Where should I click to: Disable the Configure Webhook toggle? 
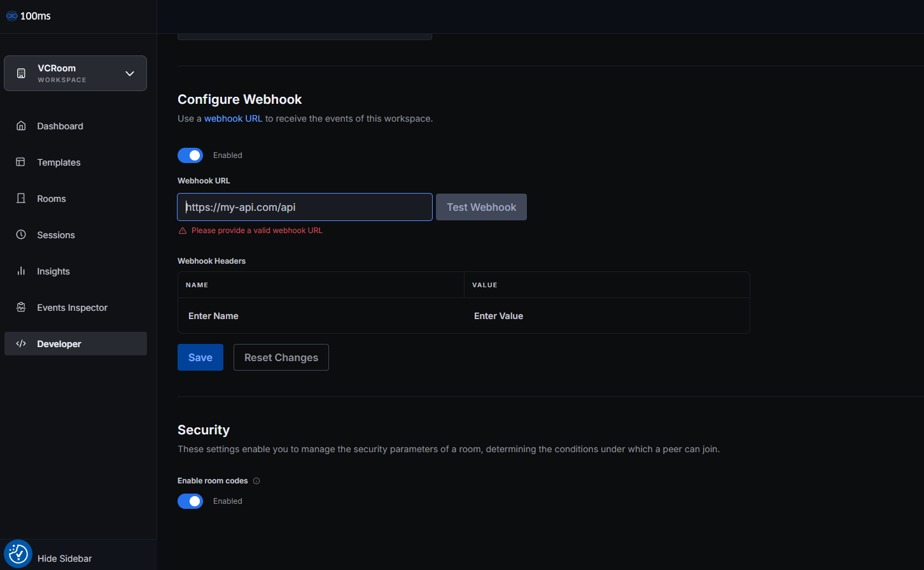(x=190, y=155)
